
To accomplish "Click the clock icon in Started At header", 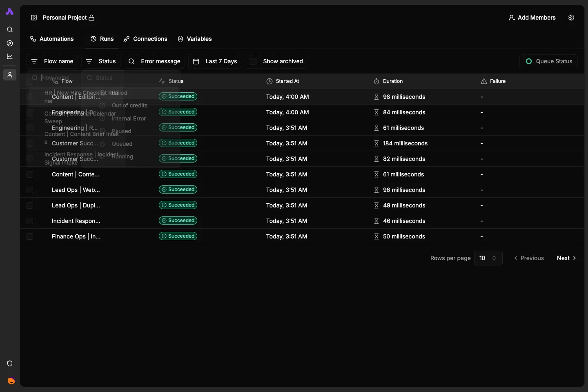I will (x=269, y=81).
